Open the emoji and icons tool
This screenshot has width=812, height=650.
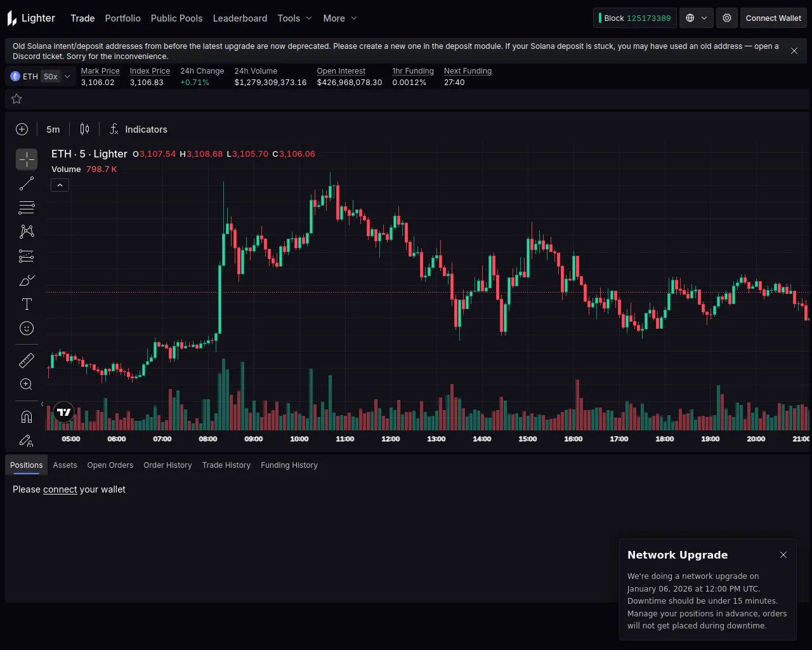pos(27,328)
